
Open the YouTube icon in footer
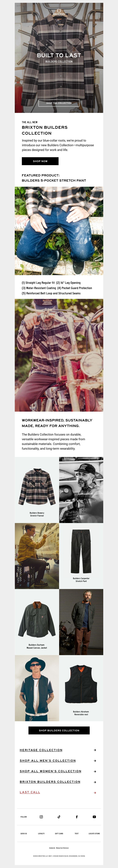pos(94,817)
